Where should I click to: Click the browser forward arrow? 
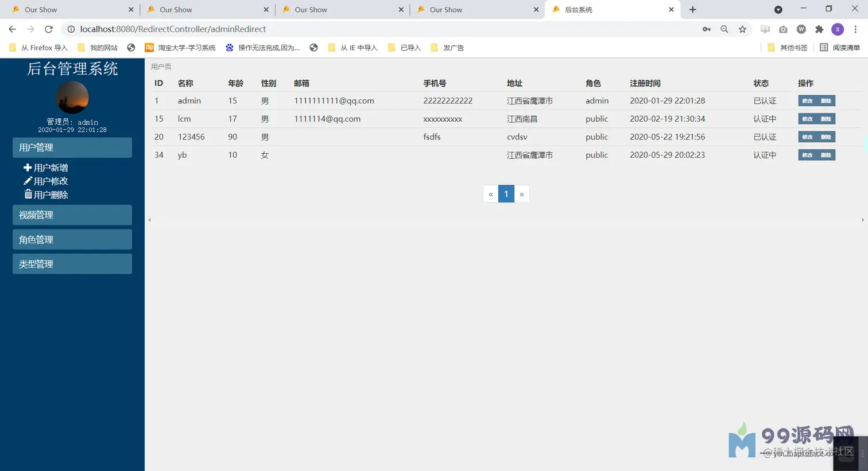tap(30, 29)
